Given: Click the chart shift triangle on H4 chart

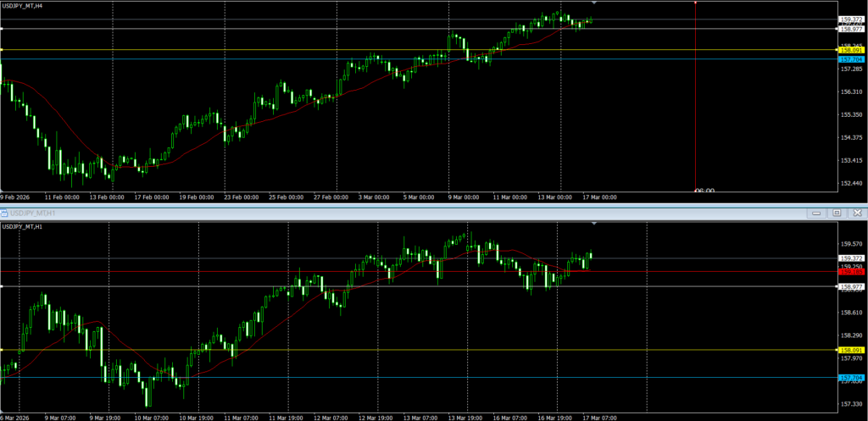Looking at the screenshot, I should (x=593, y=4).
